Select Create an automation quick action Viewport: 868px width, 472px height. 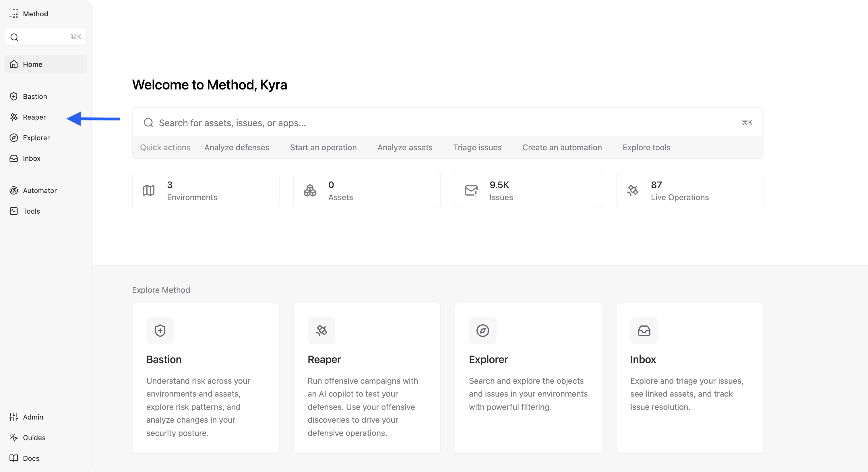point(562,147)
